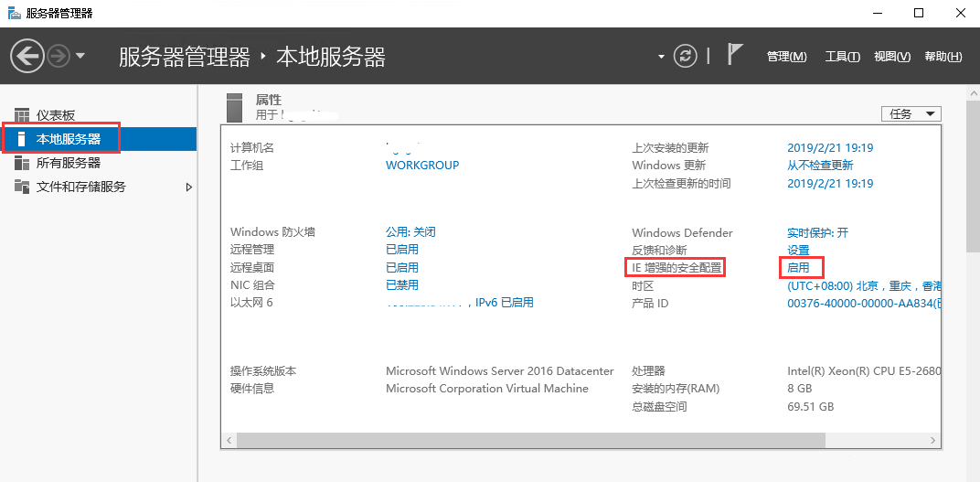Click the 从不检查更新 link
Viewport: 980px width, 482px height.
[x=820, y=166]
